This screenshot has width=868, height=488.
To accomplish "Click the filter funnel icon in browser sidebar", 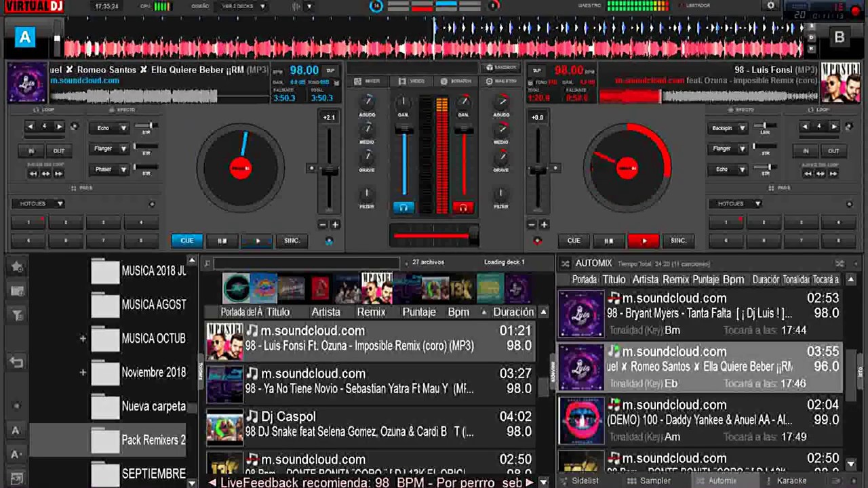I will coord(17,314).
